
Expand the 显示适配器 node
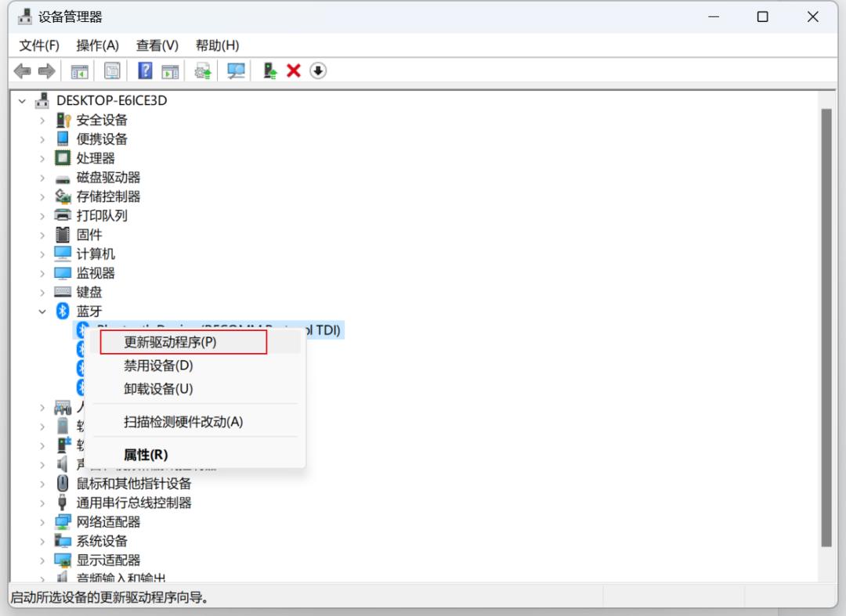[42, 560]
